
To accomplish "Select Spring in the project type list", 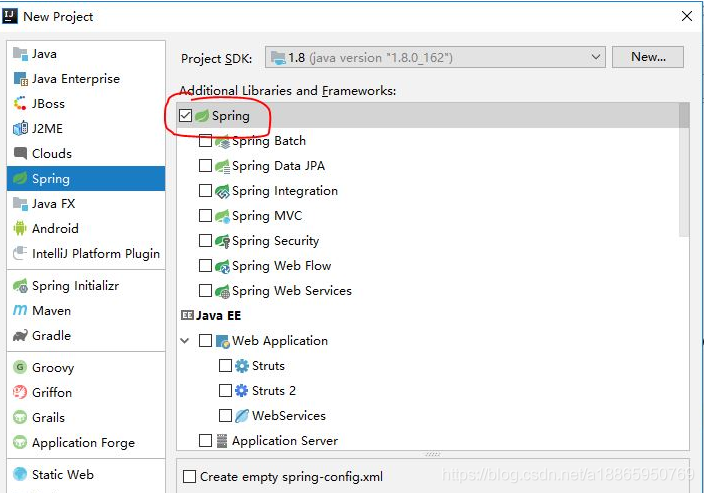I will click(x=86, y=179).
